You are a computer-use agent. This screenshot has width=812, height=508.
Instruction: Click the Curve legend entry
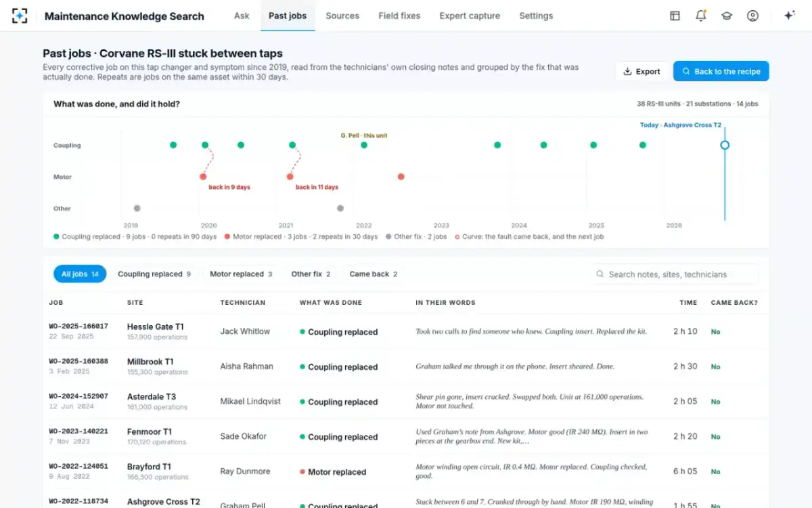529,237
